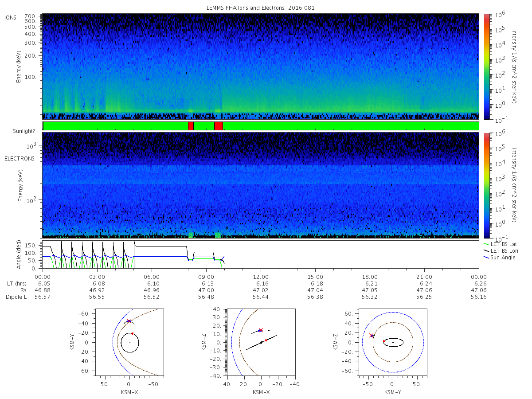Click the ELECTRONS panel label

tap(20, 158)
